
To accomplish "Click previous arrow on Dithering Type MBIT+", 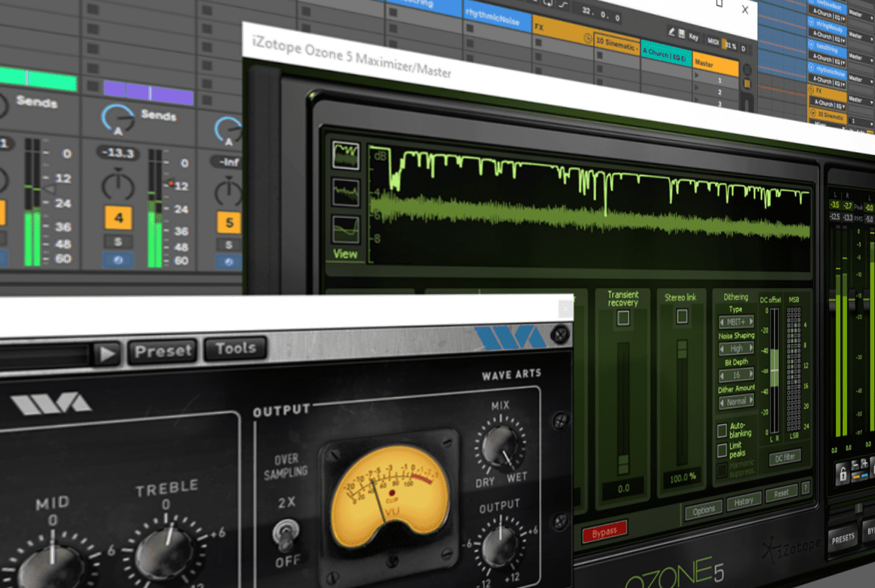I will pos(722,323).
